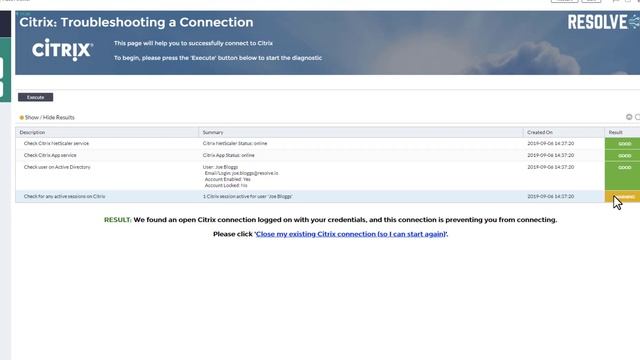Click GOOD result for Active Directory row
This screenshot has width=640, height=360.
click(x=622, y=176)
